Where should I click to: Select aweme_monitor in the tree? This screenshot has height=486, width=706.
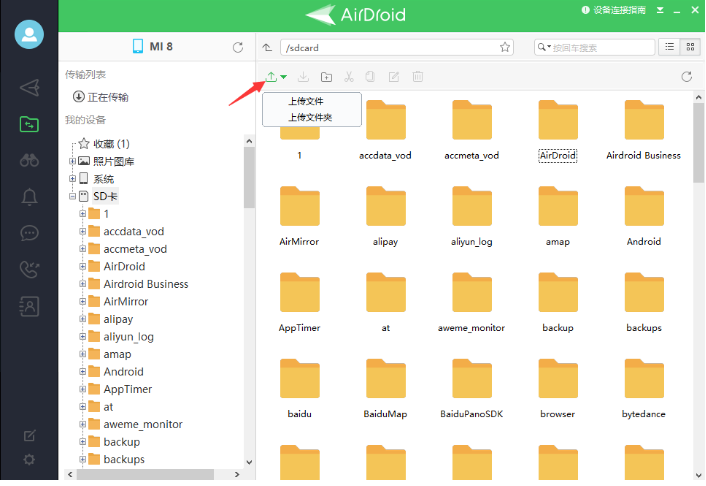tap(143, 424)
